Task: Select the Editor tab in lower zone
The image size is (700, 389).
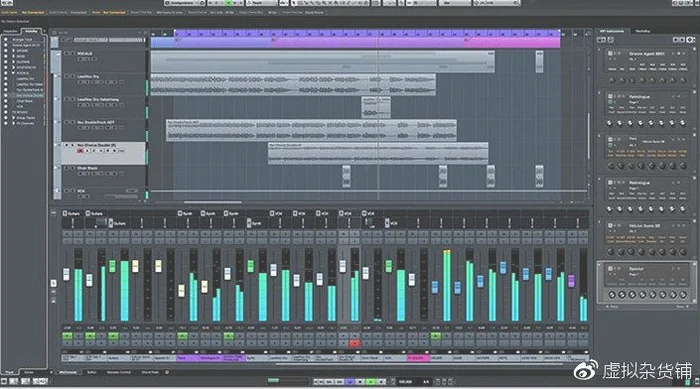Action: (x=92, y=372)
